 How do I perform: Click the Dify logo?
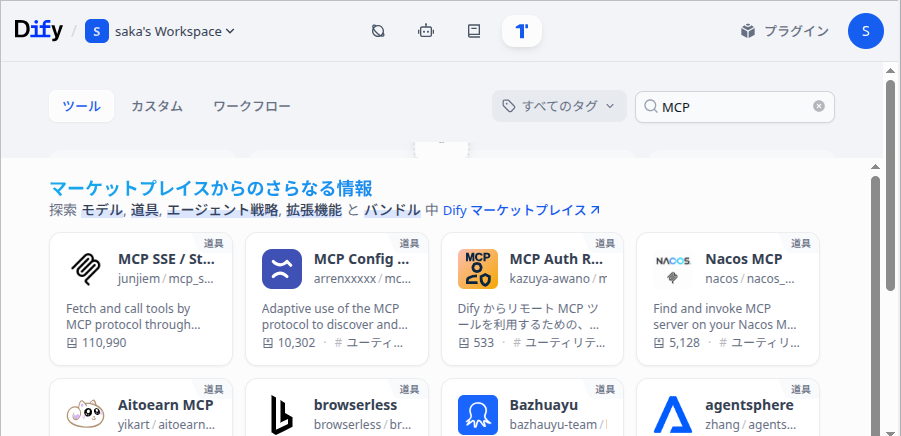pyautogui.click(x=38, y=30)
